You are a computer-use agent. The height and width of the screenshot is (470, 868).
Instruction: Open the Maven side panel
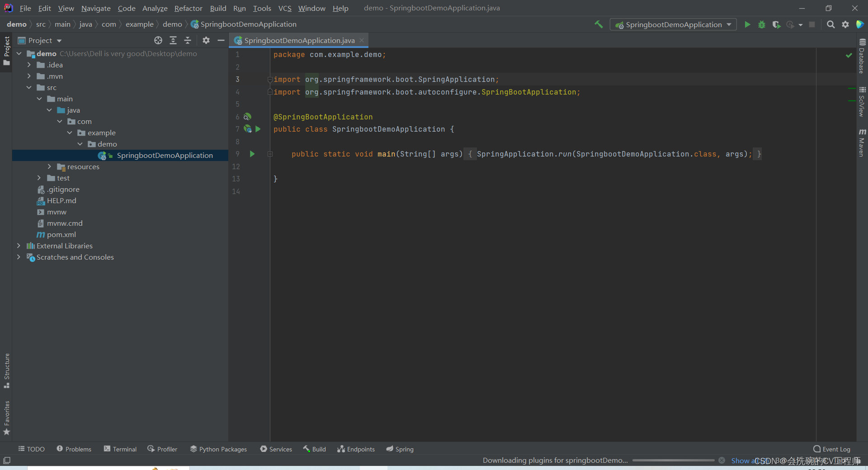tap(862, 143)
